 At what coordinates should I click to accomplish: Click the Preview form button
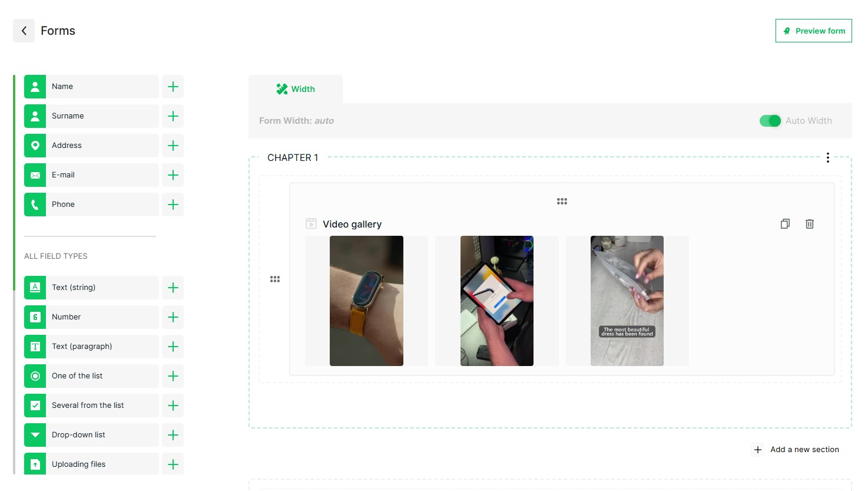coord(814,31)
